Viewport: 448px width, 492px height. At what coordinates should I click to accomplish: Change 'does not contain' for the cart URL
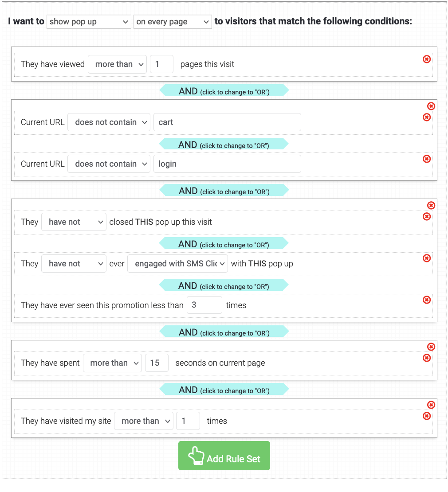109,122
